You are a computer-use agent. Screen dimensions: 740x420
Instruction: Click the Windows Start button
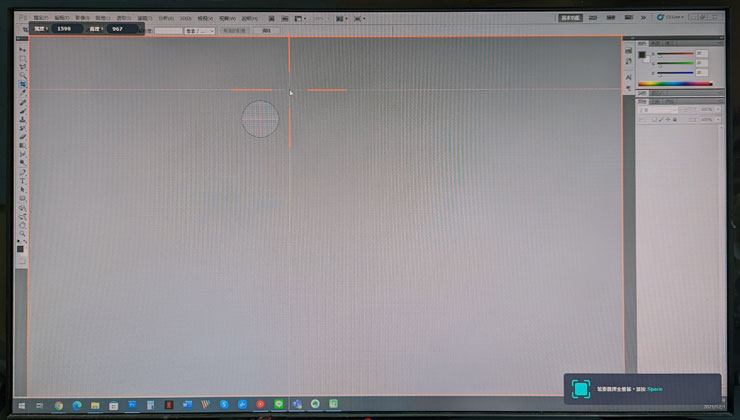click(21, 405)
